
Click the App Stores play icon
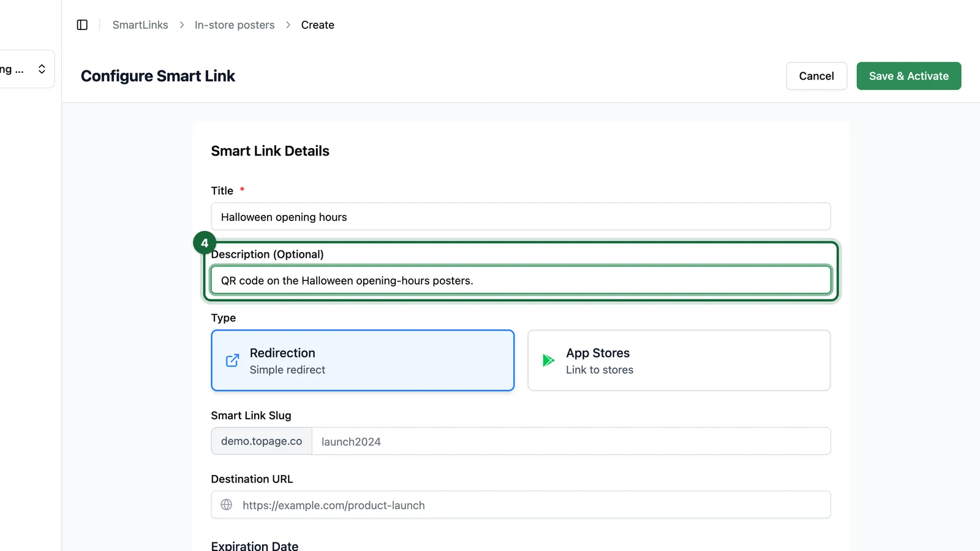click(549, 361)
